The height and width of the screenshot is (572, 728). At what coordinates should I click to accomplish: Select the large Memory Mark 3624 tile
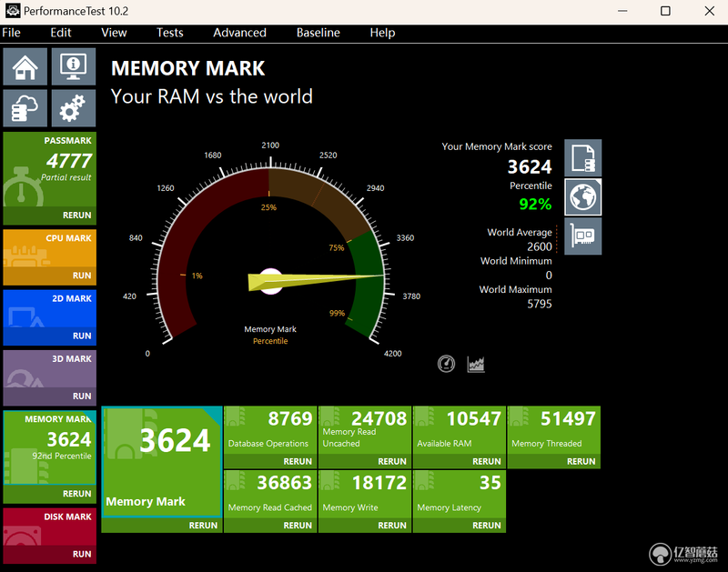162,462
